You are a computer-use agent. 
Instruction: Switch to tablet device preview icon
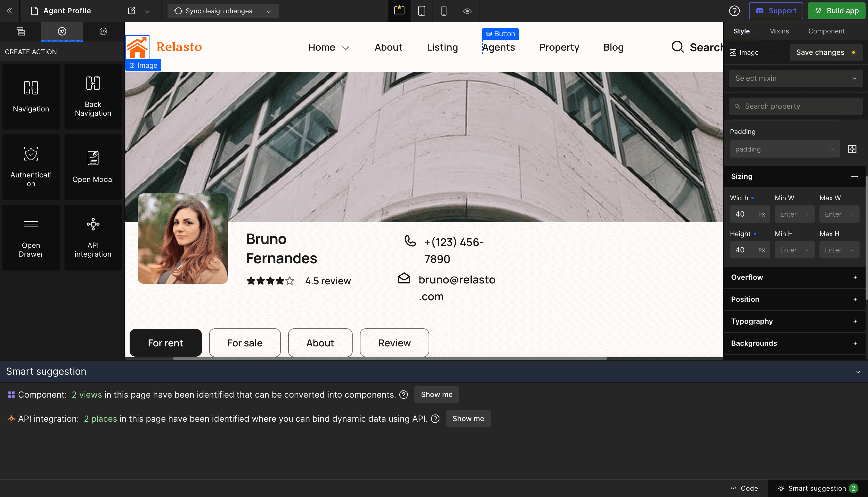(421, 11)
